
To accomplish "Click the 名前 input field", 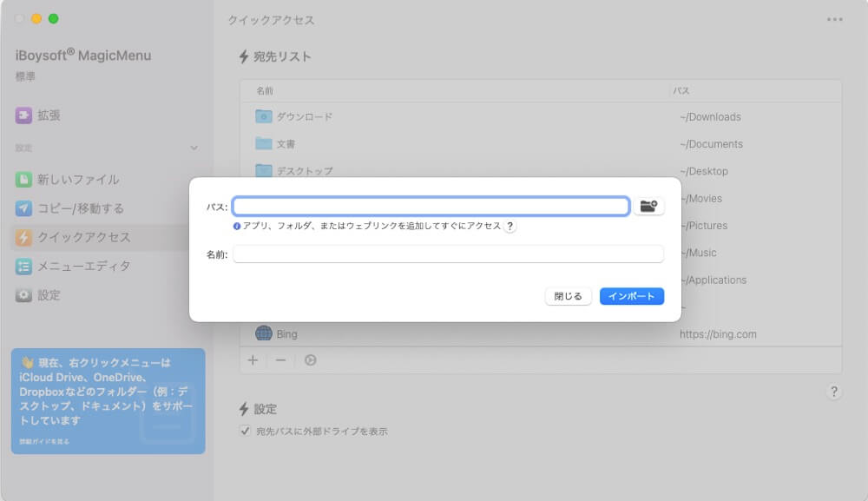I will [x=448, y=254].
